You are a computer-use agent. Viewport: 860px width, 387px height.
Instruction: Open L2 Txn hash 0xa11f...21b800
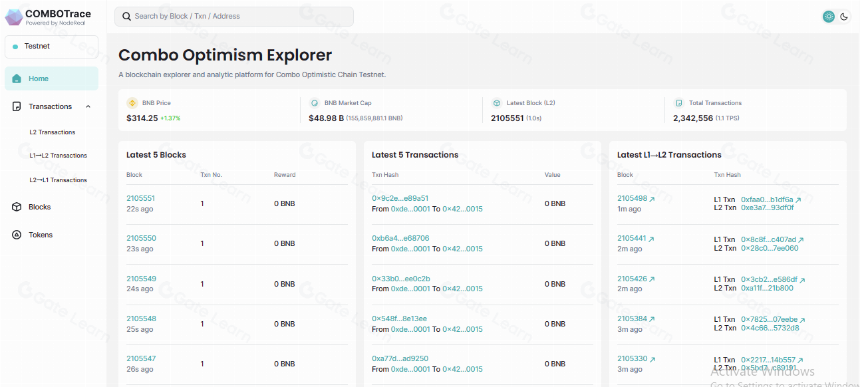pos(767,288)
